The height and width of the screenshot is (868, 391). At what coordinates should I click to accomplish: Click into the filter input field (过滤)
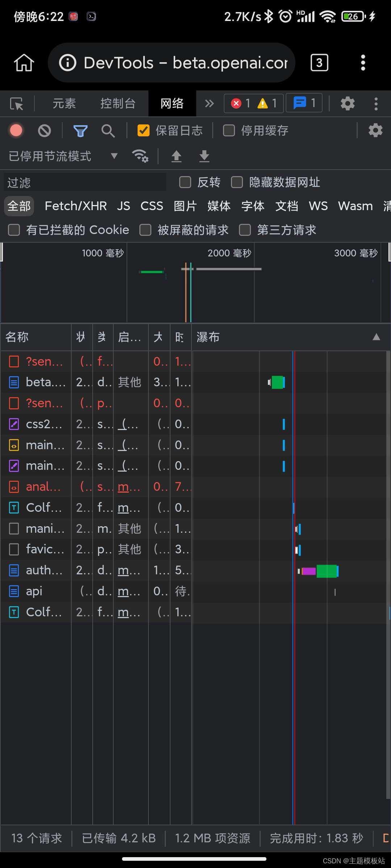[x=85, y=182]
